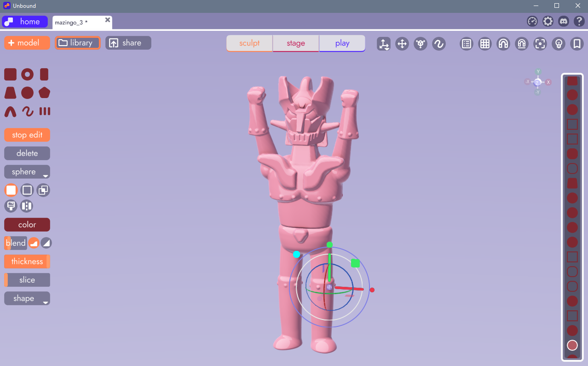
Task: Select the torus primitive shape
Action: [x=28, y=75]
